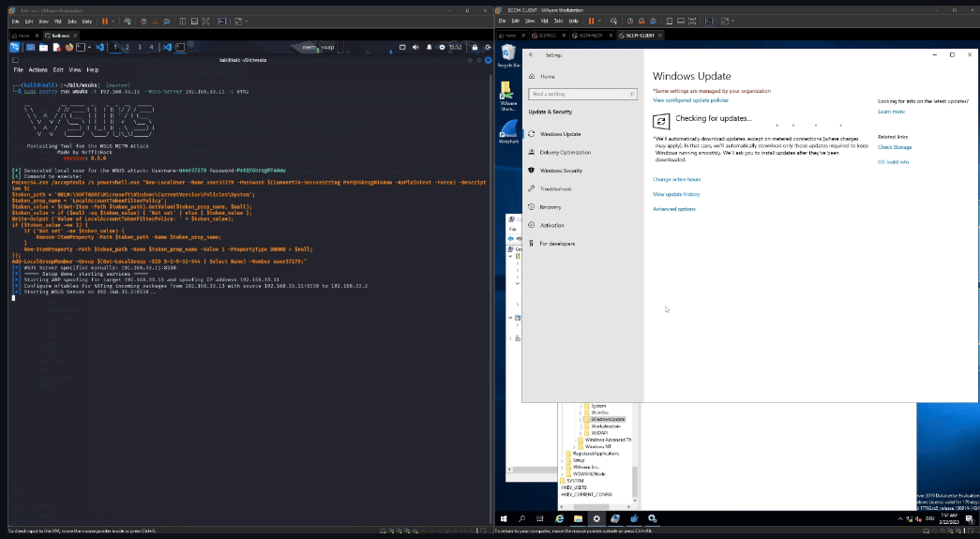The image size is (980, 539).
Task: Click View configured update policies link
Action: pos(690,100)
